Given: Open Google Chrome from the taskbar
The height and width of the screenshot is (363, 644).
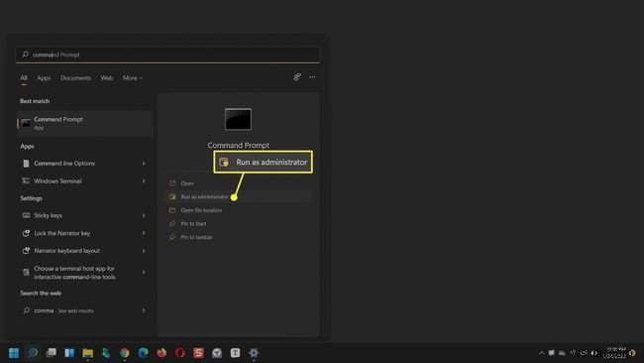Looking at the screenshot, I should tap(125, 353).
